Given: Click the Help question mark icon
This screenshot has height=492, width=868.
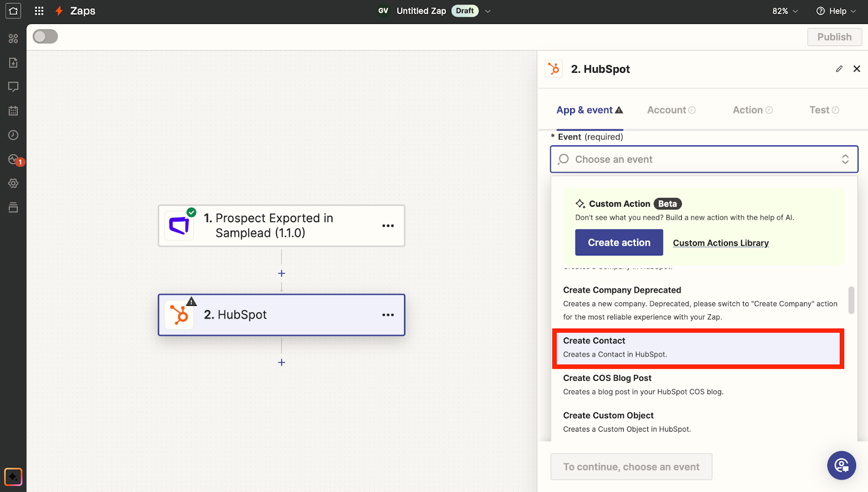Looking at the screenshot, I should click(820, 11).
